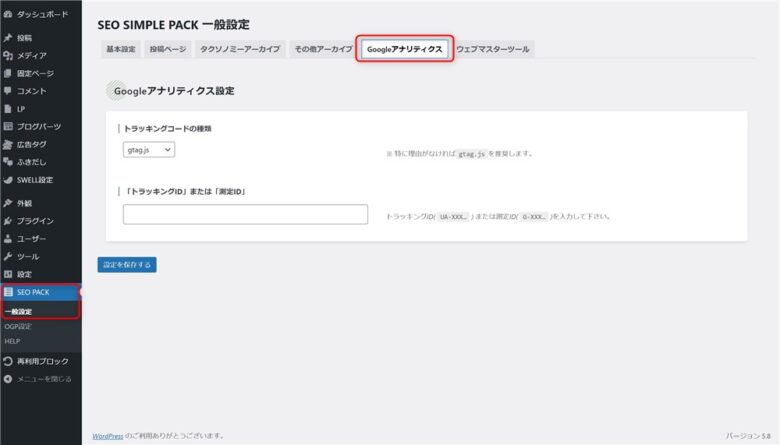
Task: Click the メニューを閉じる label
Action: pos(44,379)
